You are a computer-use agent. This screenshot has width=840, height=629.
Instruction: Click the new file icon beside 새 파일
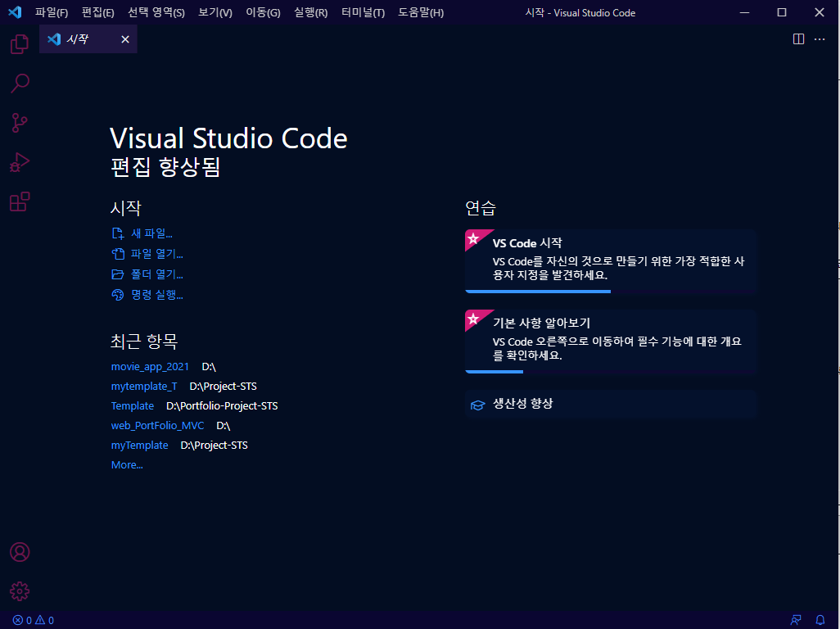point(117,233)
